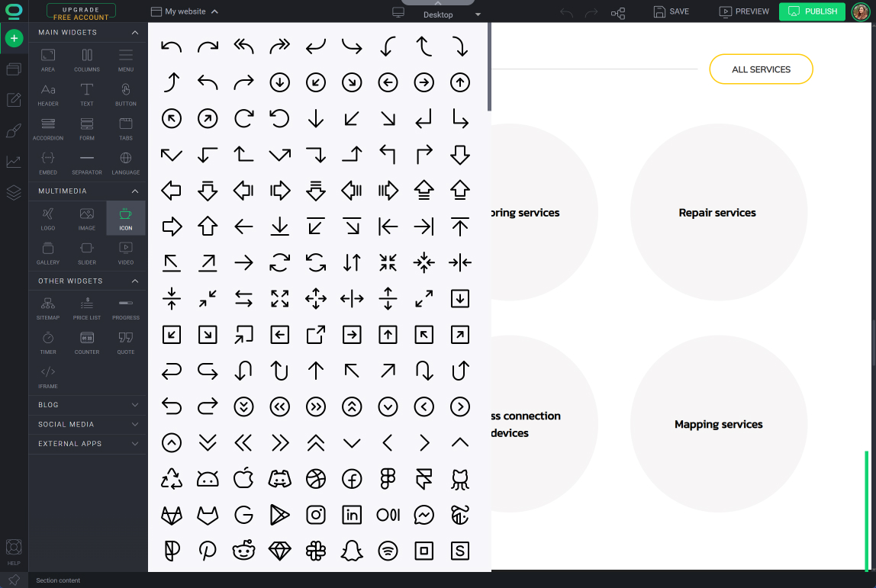
Task: Add the Progress widget
Action: click(126, 308)
